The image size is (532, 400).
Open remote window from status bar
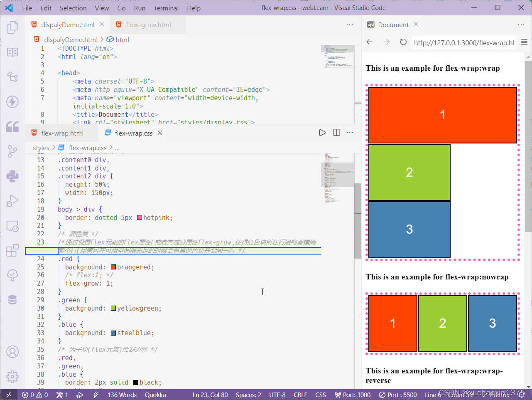(x=8, y=395)
